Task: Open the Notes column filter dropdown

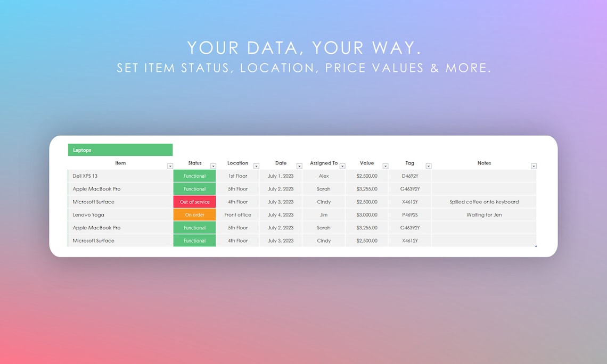Action: [534, 166]
